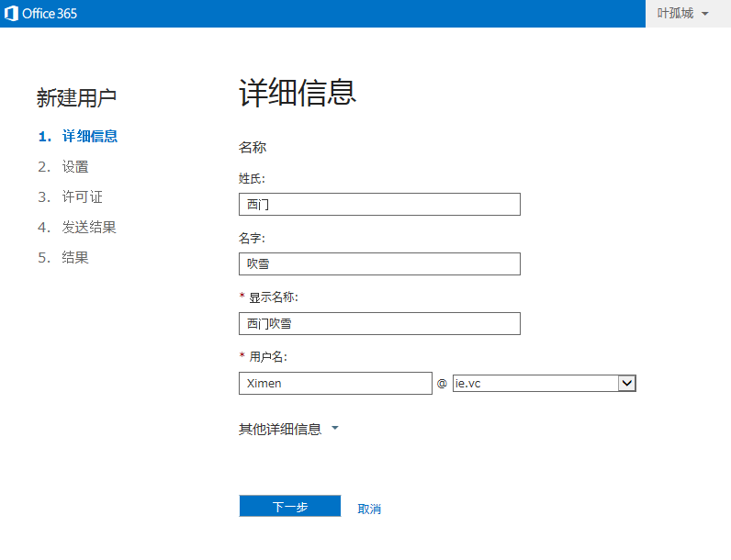Click the 名字 field label
The image size is (731, 560).
click(x=252, y=238)
